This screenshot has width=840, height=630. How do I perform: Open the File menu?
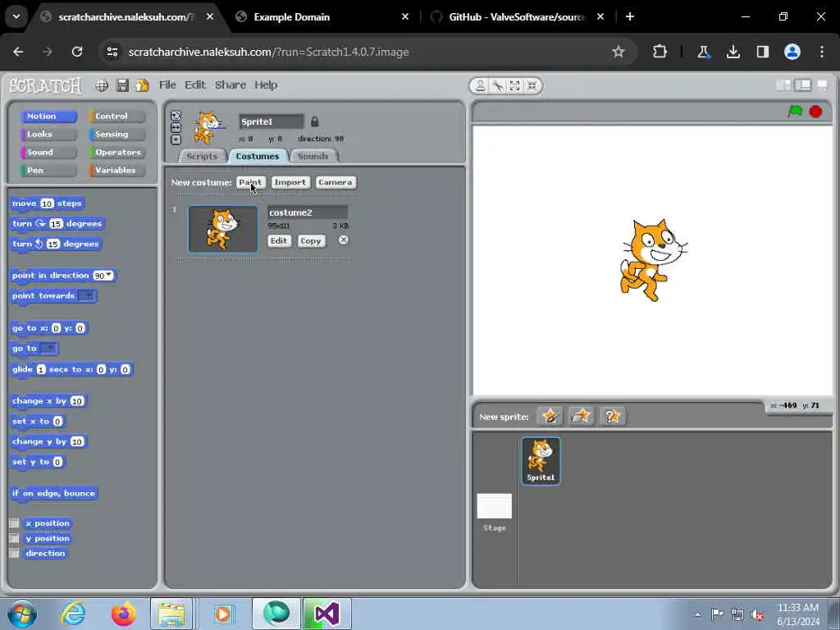167,84
